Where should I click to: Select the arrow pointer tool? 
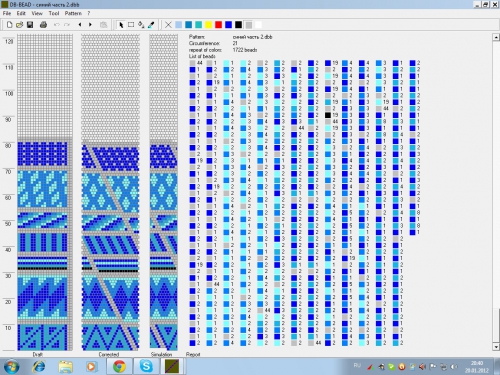(121, 25)
